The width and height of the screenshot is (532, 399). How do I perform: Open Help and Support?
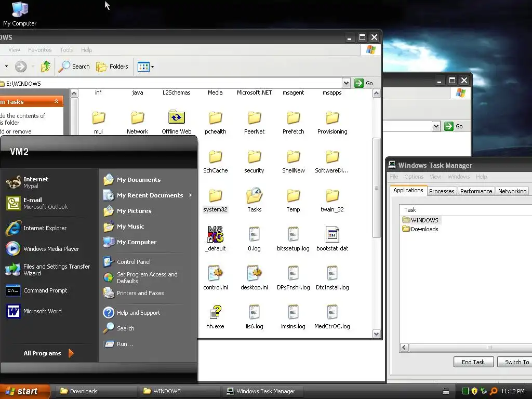coord(131,312)
